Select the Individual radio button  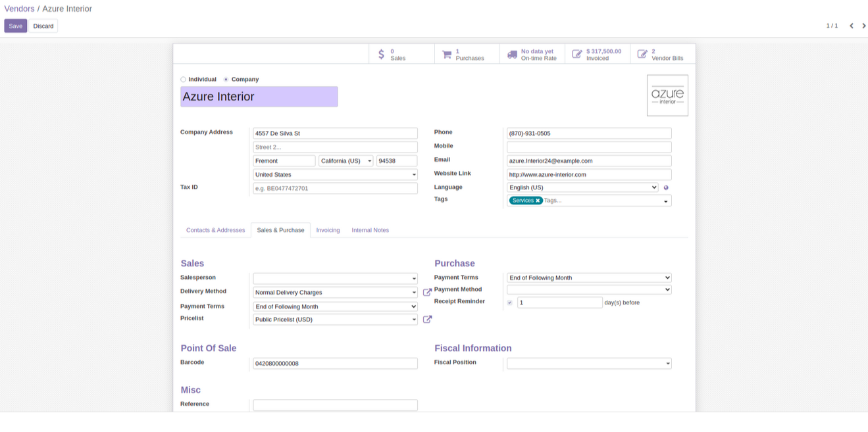[184, 80]
